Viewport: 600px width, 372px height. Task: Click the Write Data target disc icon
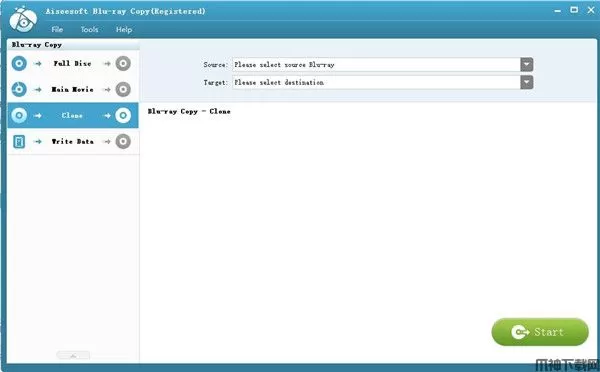coord(123,142)
